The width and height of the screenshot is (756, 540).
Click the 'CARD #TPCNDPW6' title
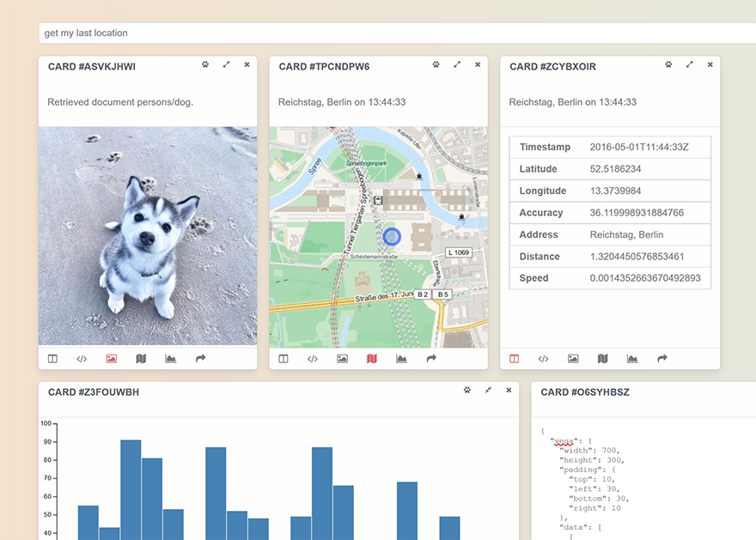tap(324, 66)
